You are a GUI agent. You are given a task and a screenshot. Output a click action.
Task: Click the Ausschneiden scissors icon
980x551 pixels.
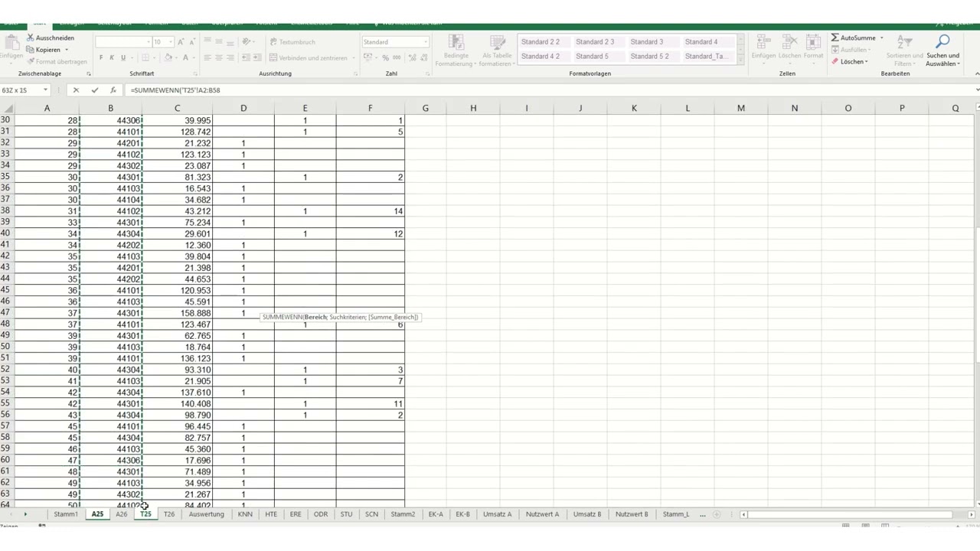pyautogui.click(x=30, y=37)
